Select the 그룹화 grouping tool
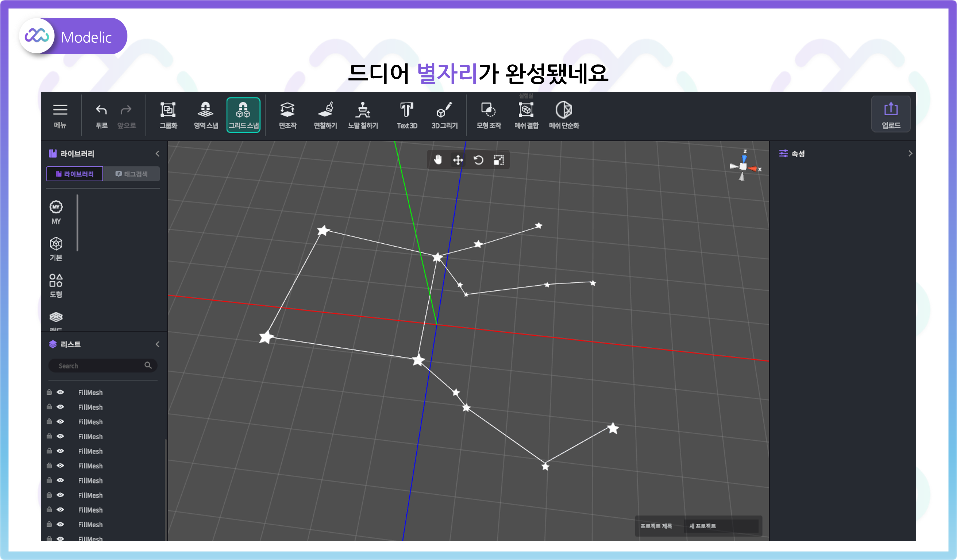The height and width of the screenshot is (560, 957). click(x=168, y=116)
